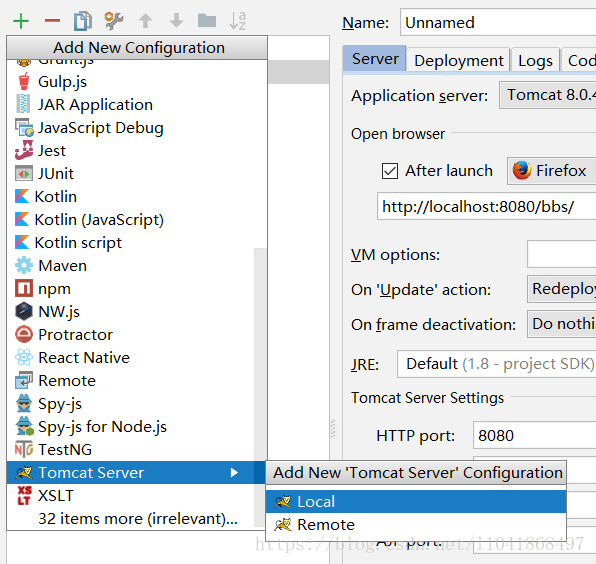Click the Move Down arrow icon
Screen dimensions: 596x564
pyautogui.click(x=176, y=21)
